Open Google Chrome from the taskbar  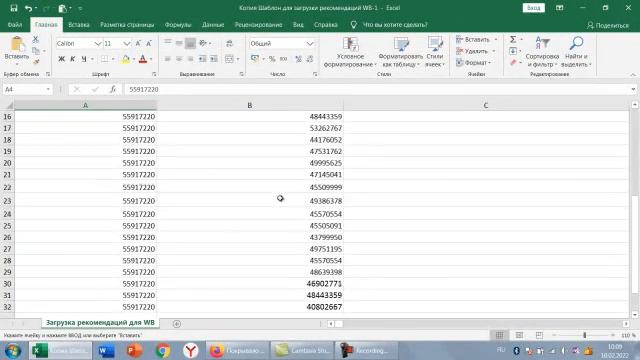pyautogui.click(x=163, y=351)
